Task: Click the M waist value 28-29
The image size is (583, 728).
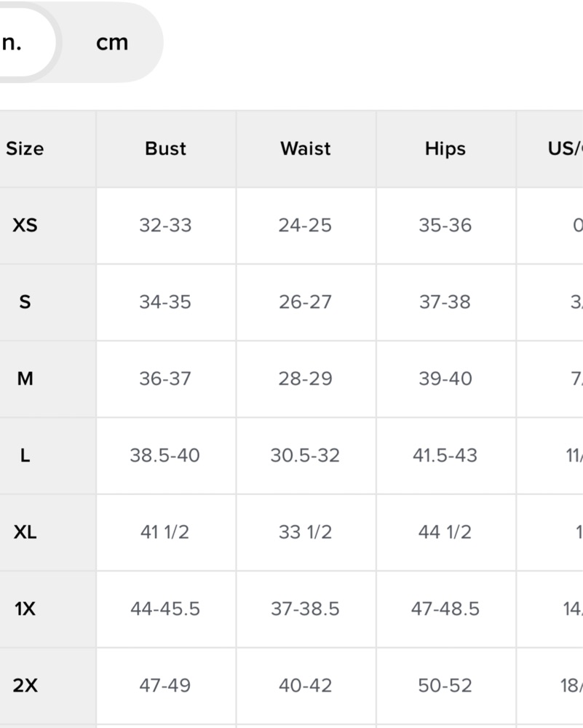Action: tap(305, 379)
